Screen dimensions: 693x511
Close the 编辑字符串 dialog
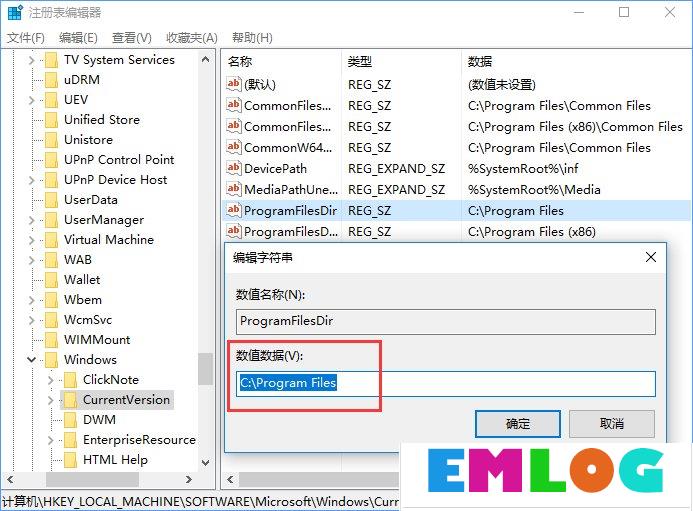(651, 257)
